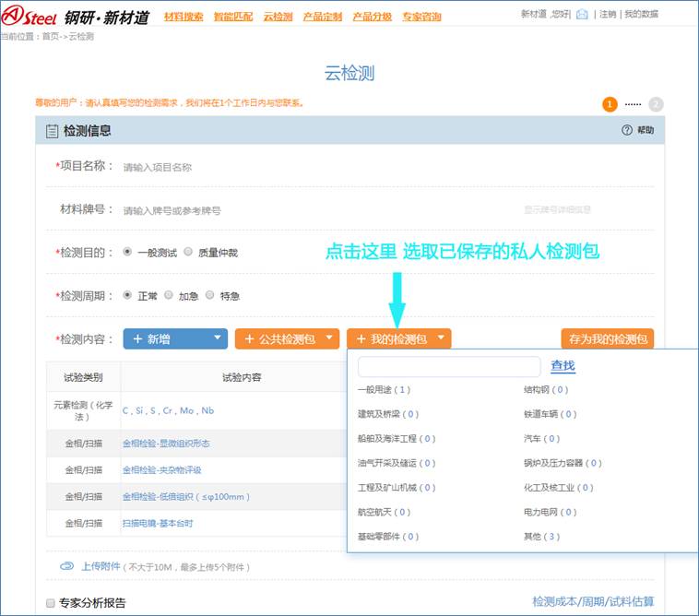Open the 材料搜索 navigation menu
The height and width of the screenshot is (616, 699).
184,17
